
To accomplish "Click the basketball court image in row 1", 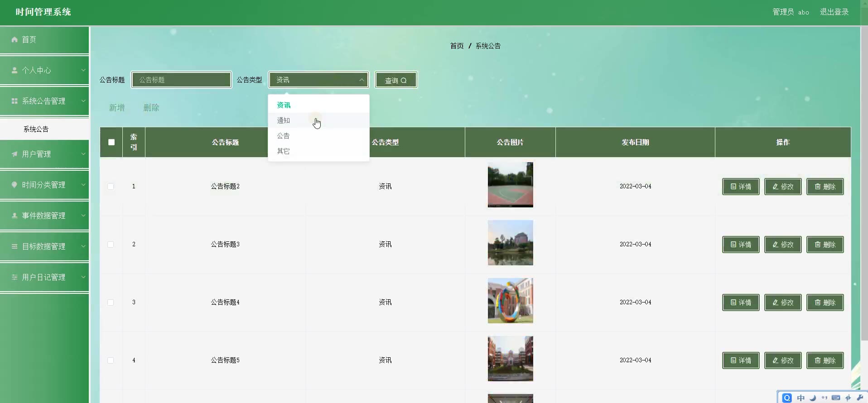I will tap(510, 185).
